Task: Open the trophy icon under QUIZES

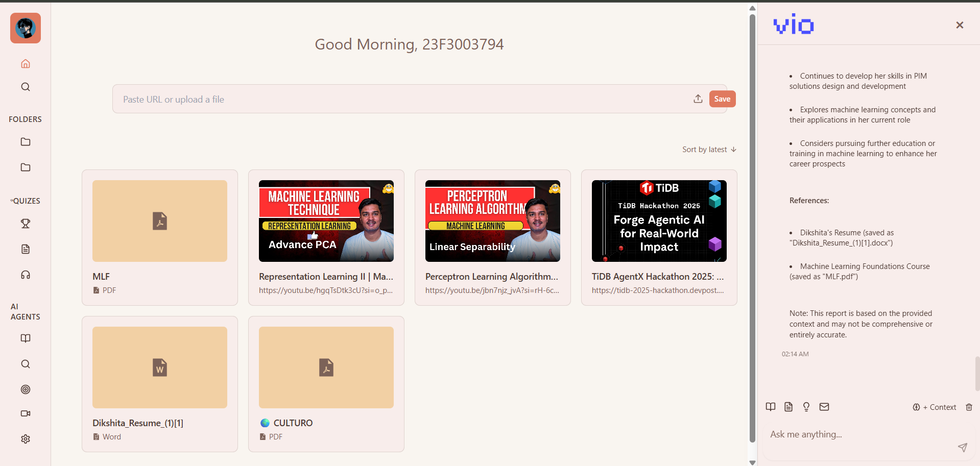Action: pos(26,224)
